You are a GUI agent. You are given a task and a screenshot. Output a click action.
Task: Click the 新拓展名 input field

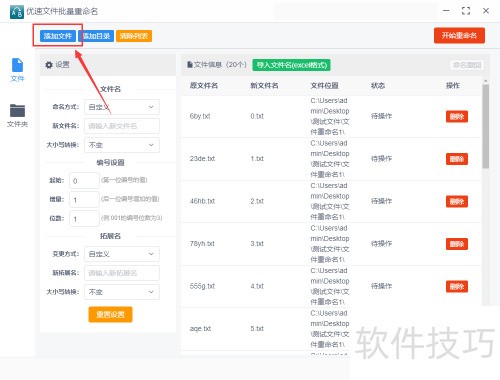click(x=122, y=273)
